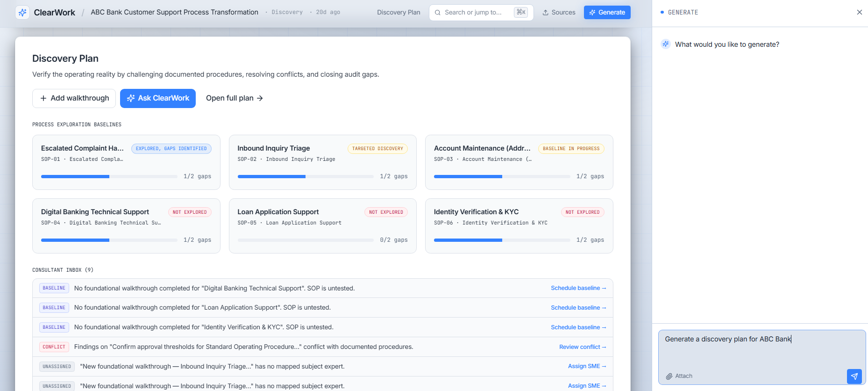Viewport: 868px width, 391px height.
Task: Click the 0/2 gaps count
Action: click(x=394, y=240)
